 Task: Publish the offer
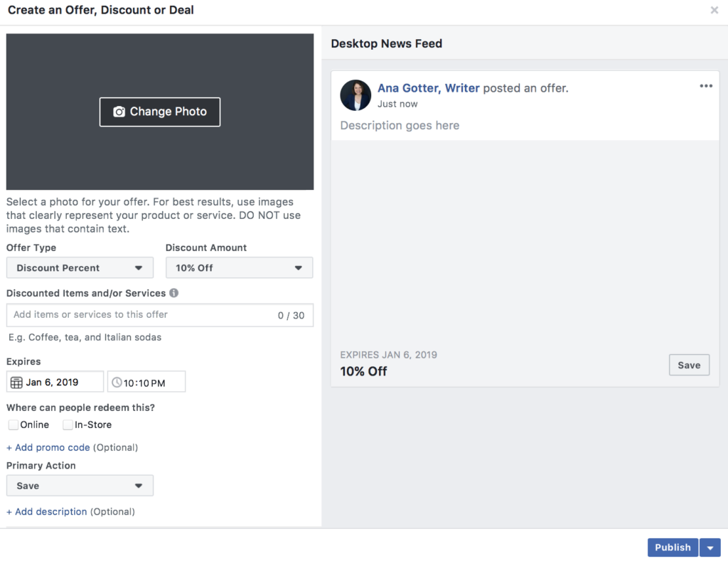point(672,547)
